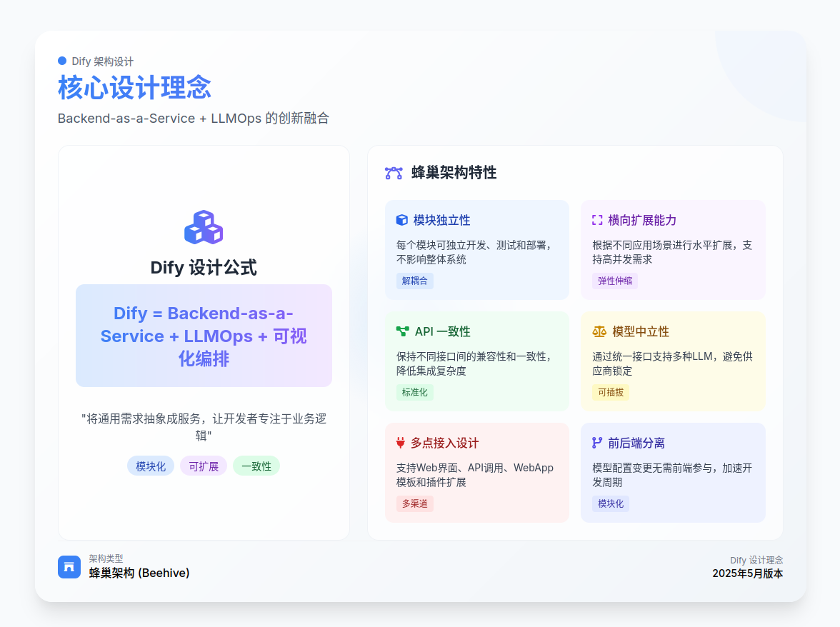Click the 蜂巢架构 (Beehive) footer text
The width and height of the screenshot is (840, 627).
click(x=139, y=573)
